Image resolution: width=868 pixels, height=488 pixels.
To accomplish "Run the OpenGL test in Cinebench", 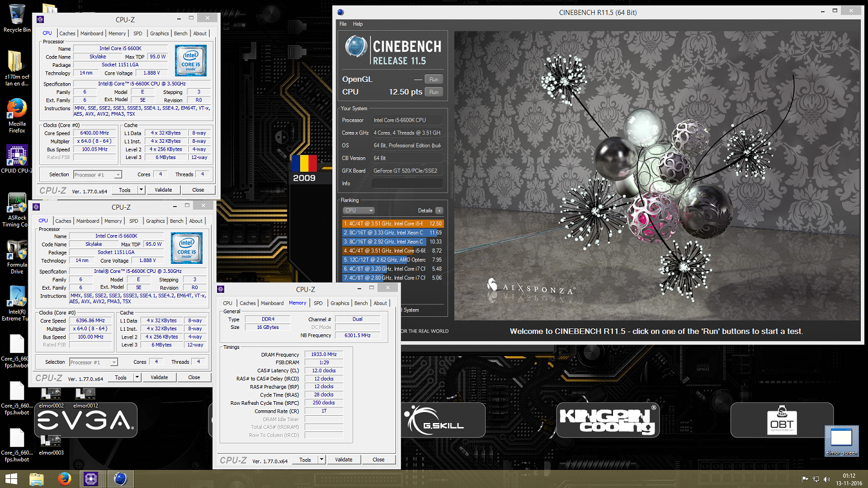I will pos(433,79).
